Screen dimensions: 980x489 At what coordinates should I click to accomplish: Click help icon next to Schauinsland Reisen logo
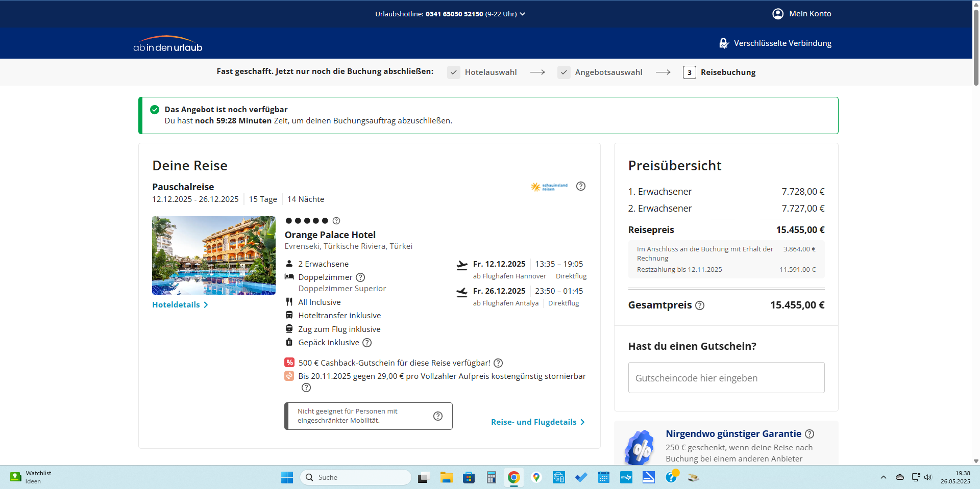tap(580, 186)
